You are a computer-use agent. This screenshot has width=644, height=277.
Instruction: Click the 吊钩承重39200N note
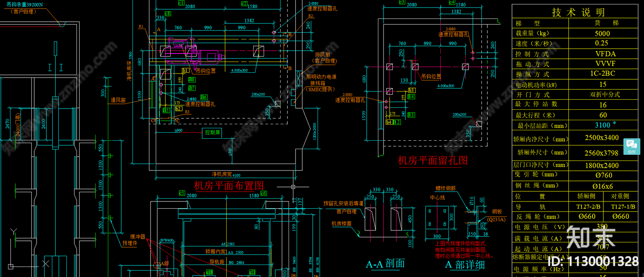(x=24, y=5)
